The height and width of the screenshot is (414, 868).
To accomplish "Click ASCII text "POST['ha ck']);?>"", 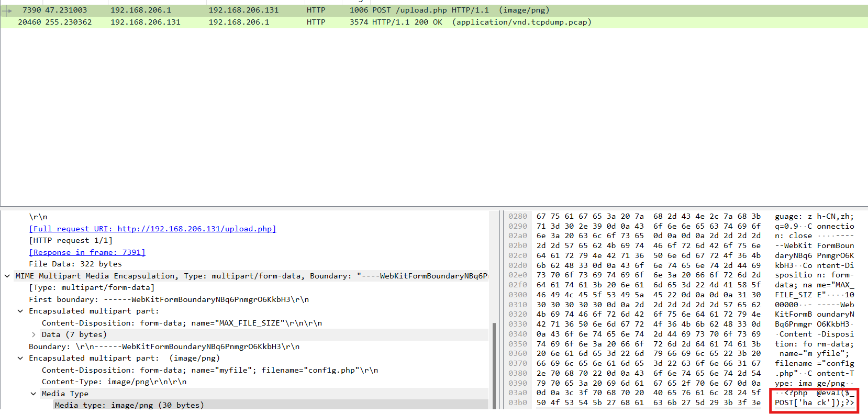I will (x=814, y=402).
